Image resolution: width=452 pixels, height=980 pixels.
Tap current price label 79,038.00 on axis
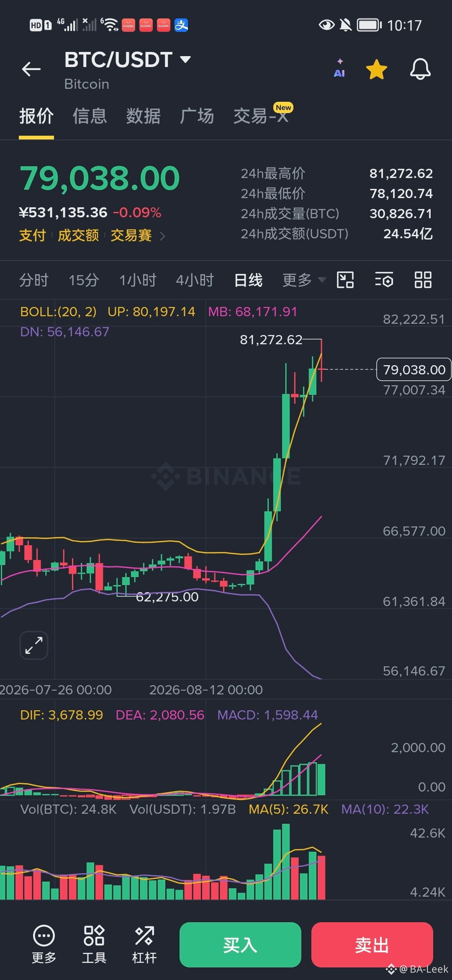[x=414, y=369]
